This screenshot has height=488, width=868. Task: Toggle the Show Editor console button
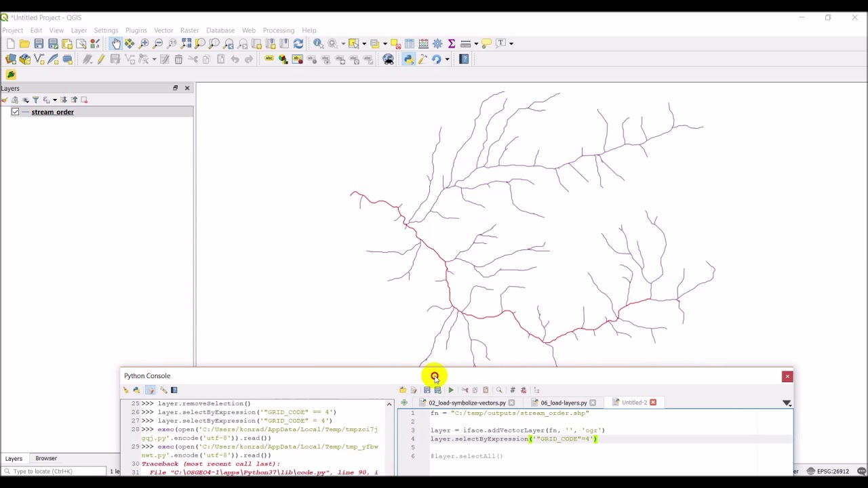point(150,390)
